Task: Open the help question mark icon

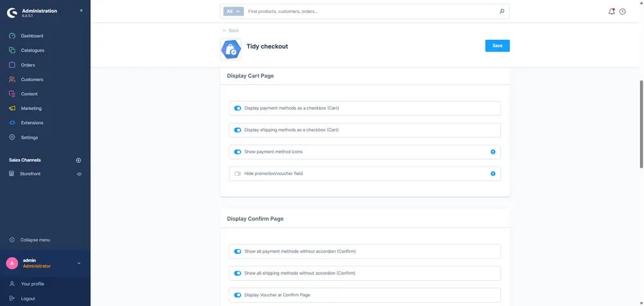Action: point(623,12)
